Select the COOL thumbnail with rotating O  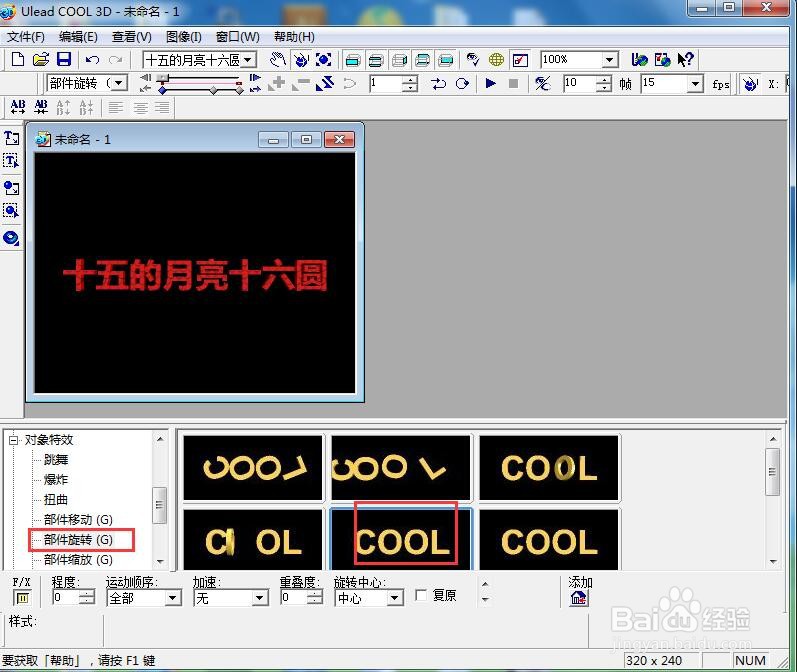548,468
